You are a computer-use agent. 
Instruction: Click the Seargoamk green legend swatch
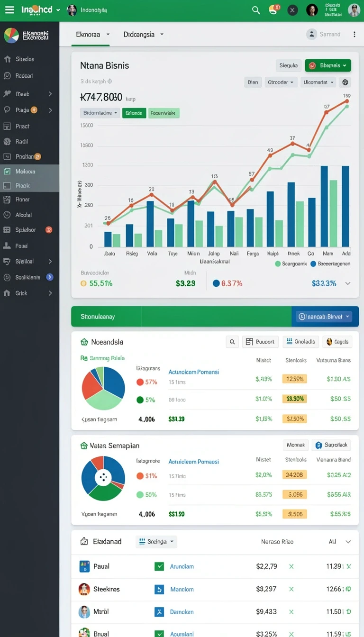(278, 264)
